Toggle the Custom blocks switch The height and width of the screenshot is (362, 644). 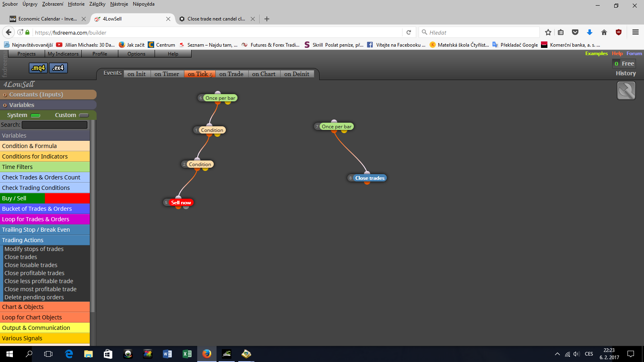[84, 115]
